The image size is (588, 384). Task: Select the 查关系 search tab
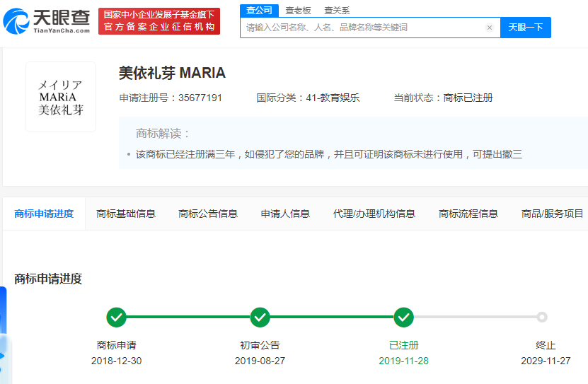(337, 11)
